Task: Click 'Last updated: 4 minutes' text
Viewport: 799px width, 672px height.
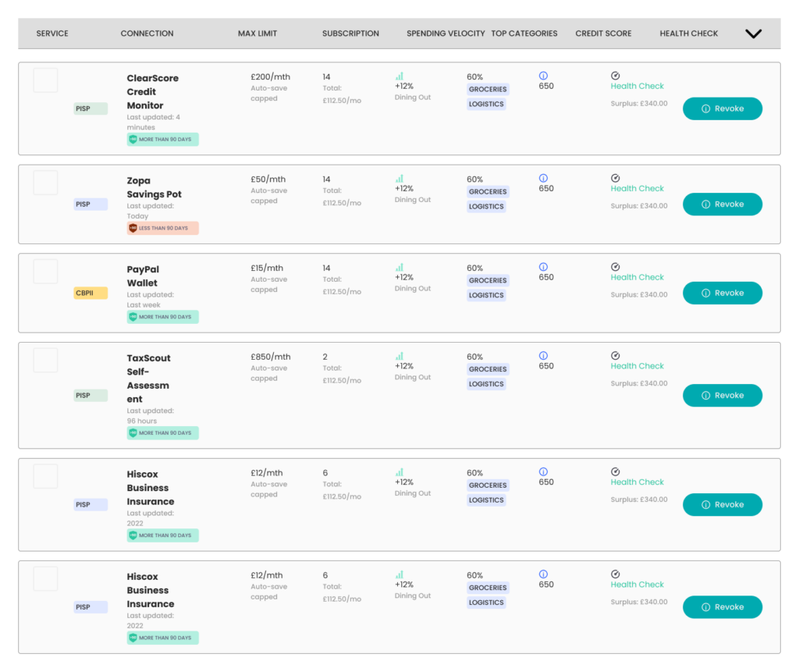Action: (x=154, y=123)
